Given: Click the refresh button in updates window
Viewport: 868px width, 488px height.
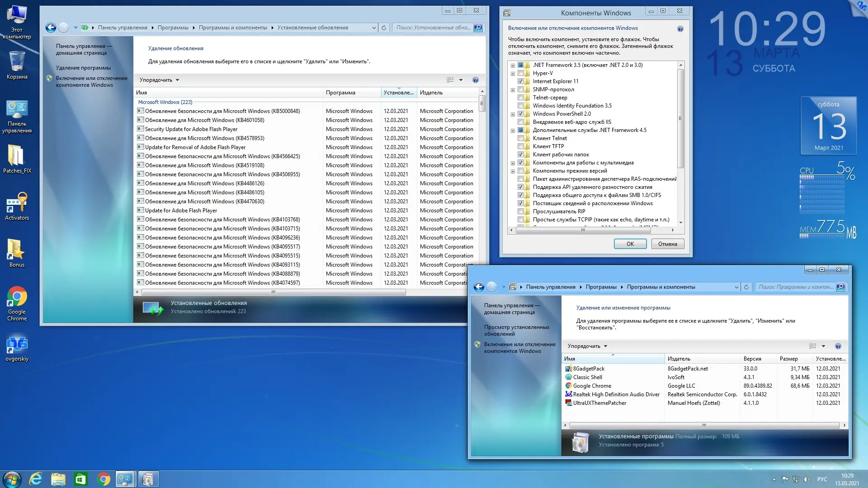Looking at the screenshot, I should [384, 28].
